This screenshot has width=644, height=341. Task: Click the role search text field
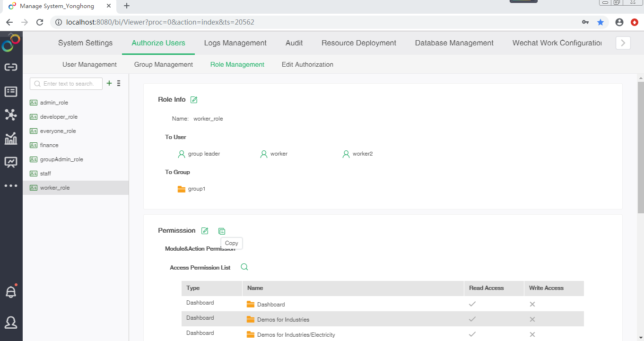66,84
